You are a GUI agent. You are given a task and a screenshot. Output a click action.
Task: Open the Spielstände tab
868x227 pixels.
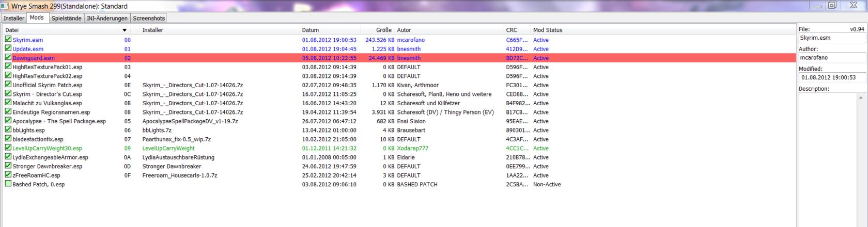[66, 18]
